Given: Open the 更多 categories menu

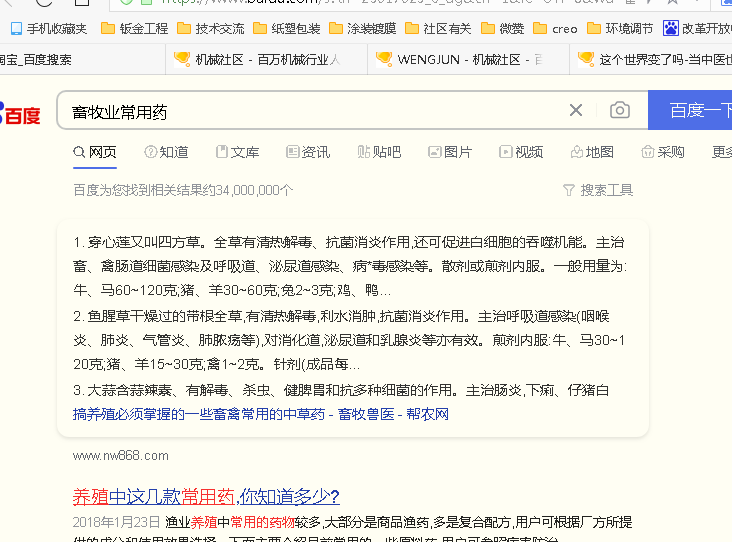Looking at the screenshot, I should coord(722,152).
